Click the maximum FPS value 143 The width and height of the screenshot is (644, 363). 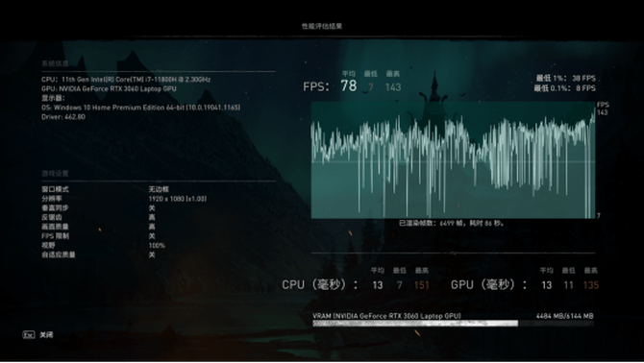tap(393, 87)
